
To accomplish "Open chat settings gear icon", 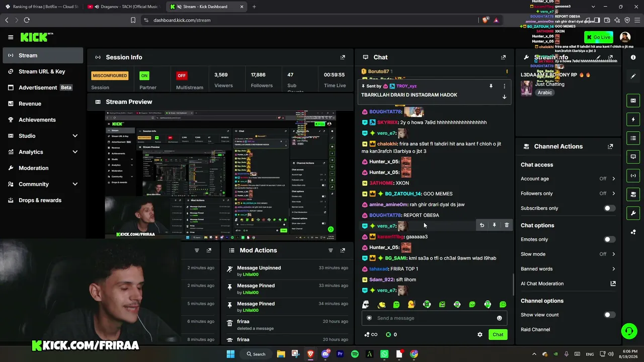I will tap(480, 334).
